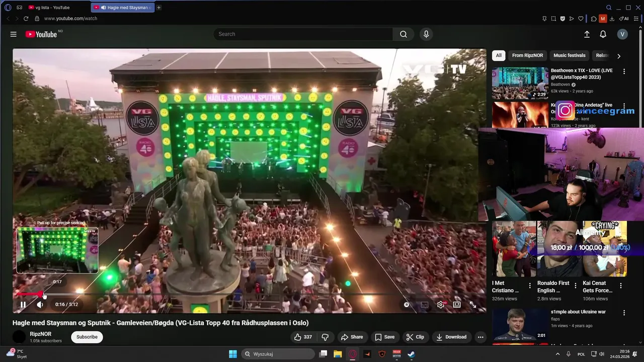
Task: Open the I Met Cristiano short thumbnail
Action: click(514, 249)
